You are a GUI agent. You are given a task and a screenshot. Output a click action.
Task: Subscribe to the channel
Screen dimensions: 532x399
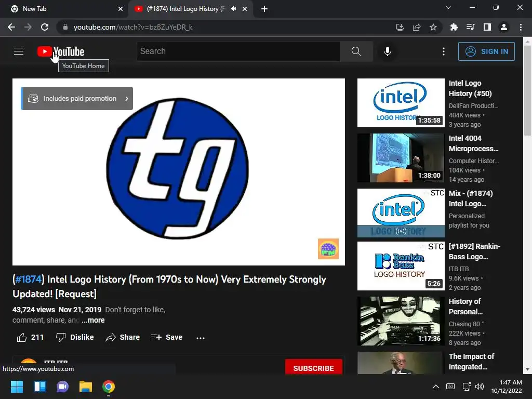(313, 368)
